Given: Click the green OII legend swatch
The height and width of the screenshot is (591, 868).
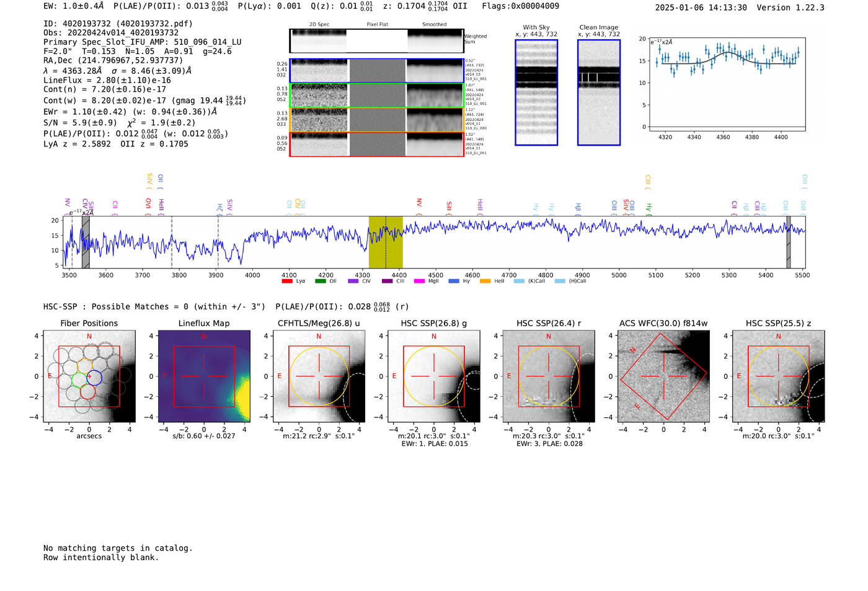Looking at the screenshot, I should tap(321, 282).
